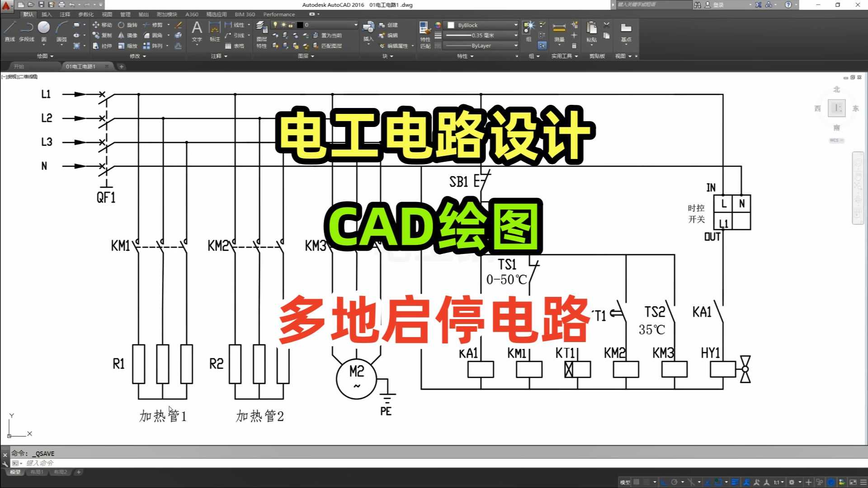Click the Erase tool icon
The width and height of the screenshot is (868, 488).
(x=179, y=25)
